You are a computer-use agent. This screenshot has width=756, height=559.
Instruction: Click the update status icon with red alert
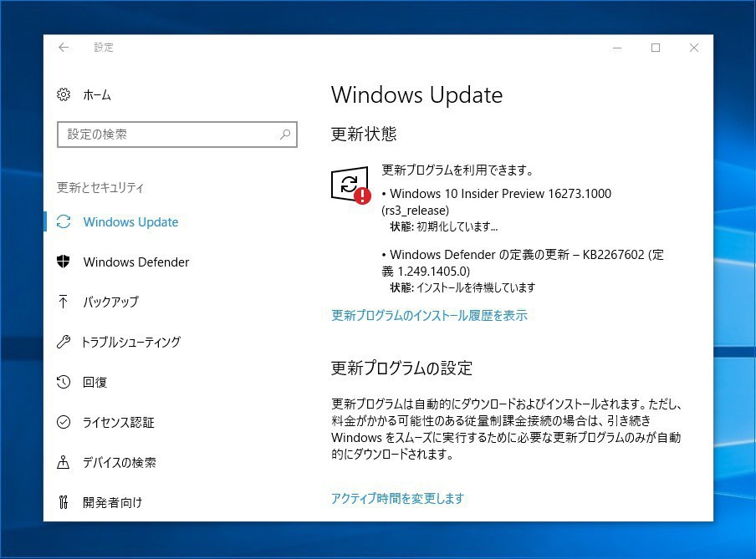pos(351,185)
